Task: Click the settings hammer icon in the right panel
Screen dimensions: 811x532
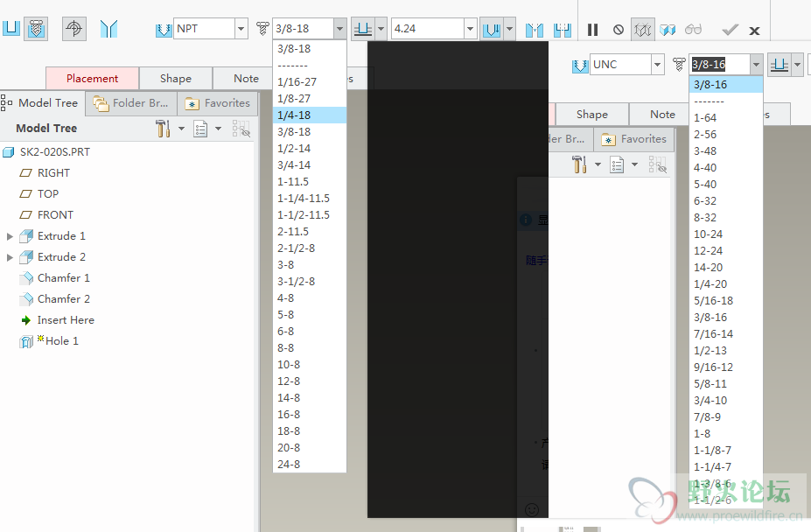Action: (579, 164)
